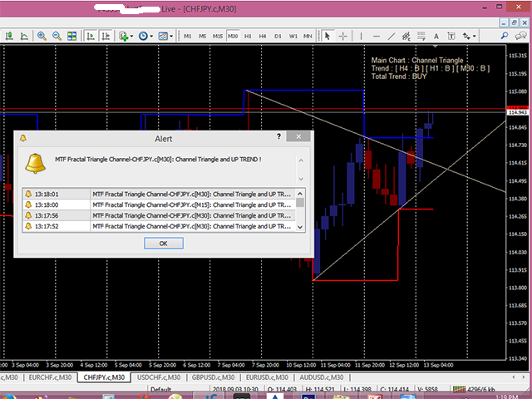Switch to the H1 timeframe

(248, 36)
